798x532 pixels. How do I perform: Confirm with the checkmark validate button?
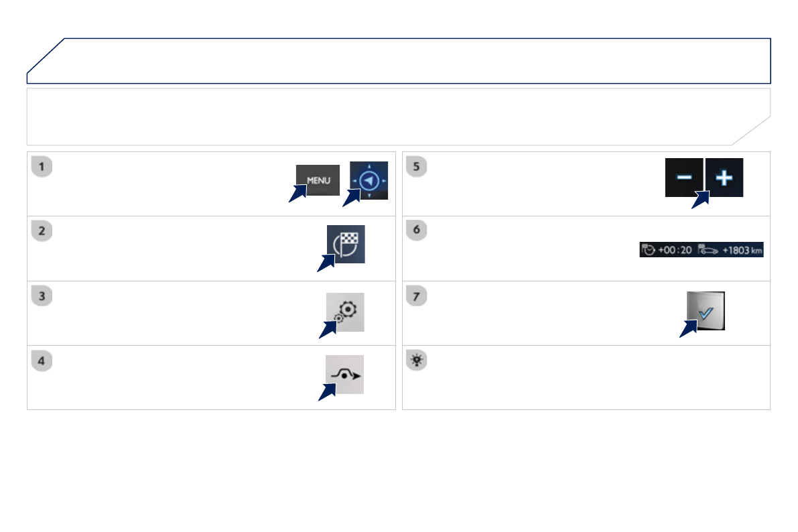[x=708, y=310]
